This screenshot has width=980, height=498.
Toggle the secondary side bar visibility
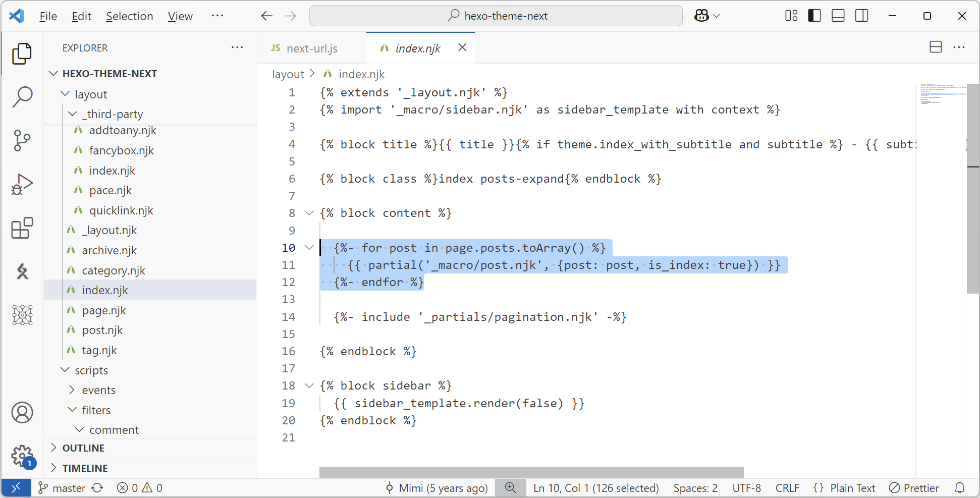(x=862, y=16)
